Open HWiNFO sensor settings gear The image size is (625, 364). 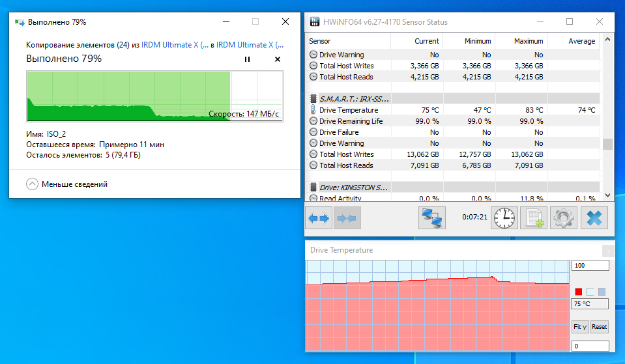(564, 218)
